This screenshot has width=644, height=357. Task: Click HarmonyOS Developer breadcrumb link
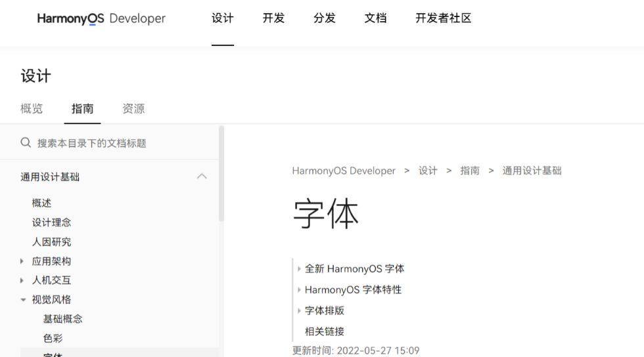(343, 171)
